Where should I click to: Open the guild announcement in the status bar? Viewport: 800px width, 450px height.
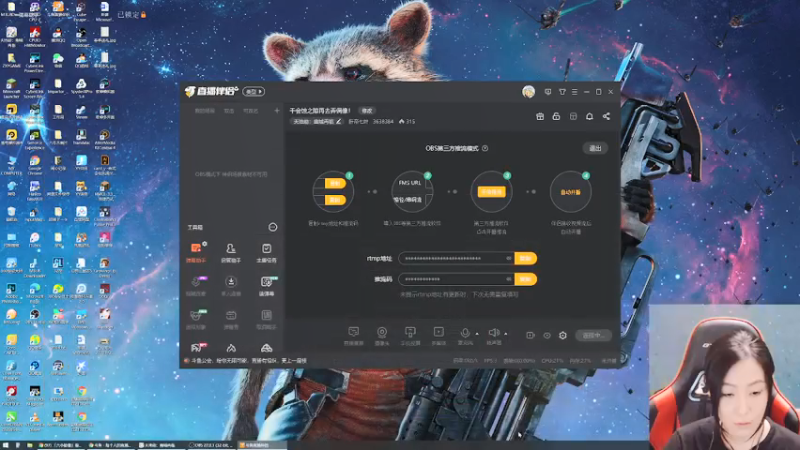tap(246, 361)
